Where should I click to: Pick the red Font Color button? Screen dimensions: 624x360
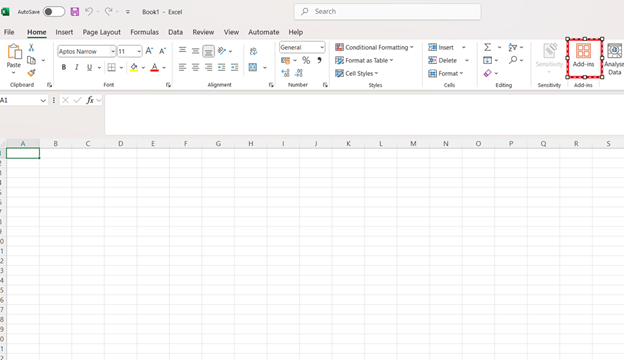(154, 67)
